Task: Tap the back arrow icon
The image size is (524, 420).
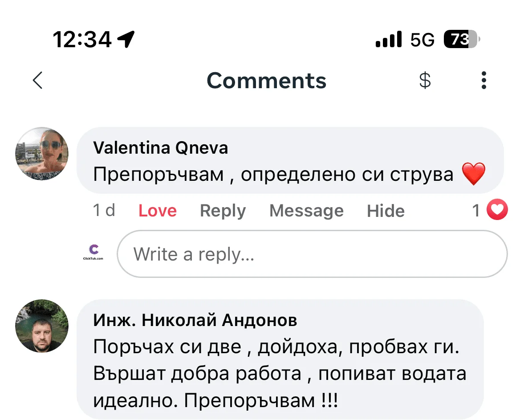Action: (x=38, y=81)
